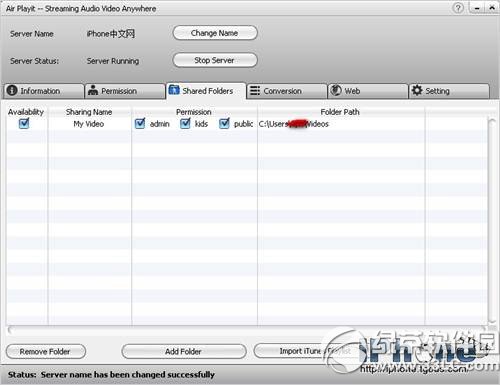The height and width of the screenshot is (385, 500).
Task: Click the Sharing Name column header
Action: (x=89, y=112)
